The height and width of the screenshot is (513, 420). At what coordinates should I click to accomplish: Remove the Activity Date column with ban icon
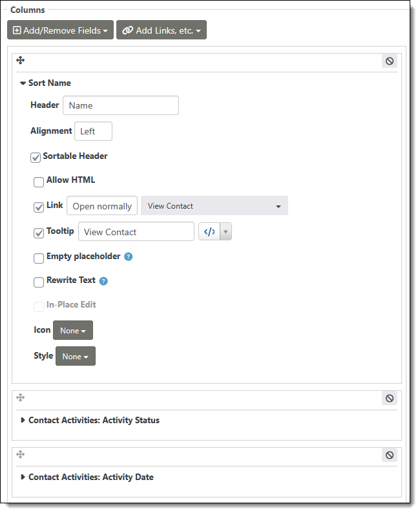pos(389,455)
